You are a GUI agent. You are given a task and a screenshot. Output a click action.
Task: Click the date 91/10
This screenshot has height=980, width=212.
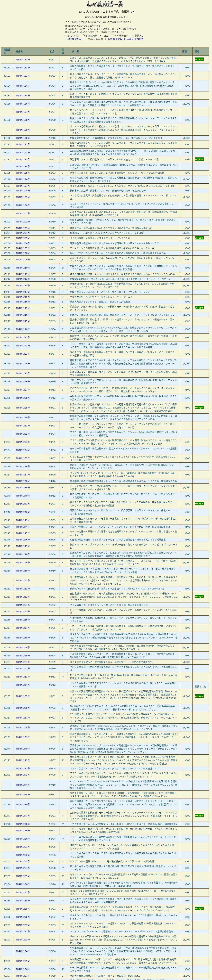click(x=52, y=221)
